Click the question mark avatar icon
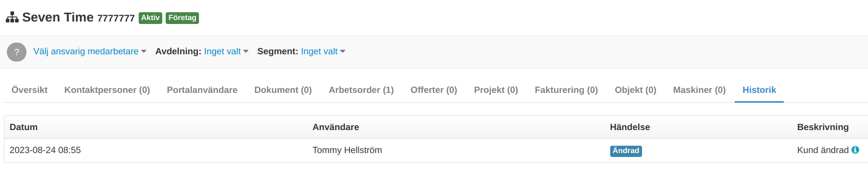 point(17,52)
